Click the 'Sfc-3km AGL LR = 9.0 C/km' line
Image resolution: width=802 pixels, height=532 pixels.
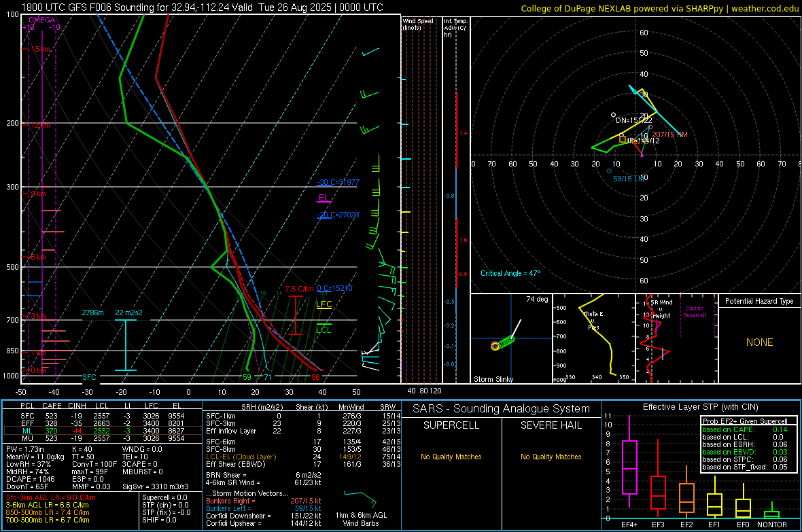pyautogui.click(x=51, y=498)
